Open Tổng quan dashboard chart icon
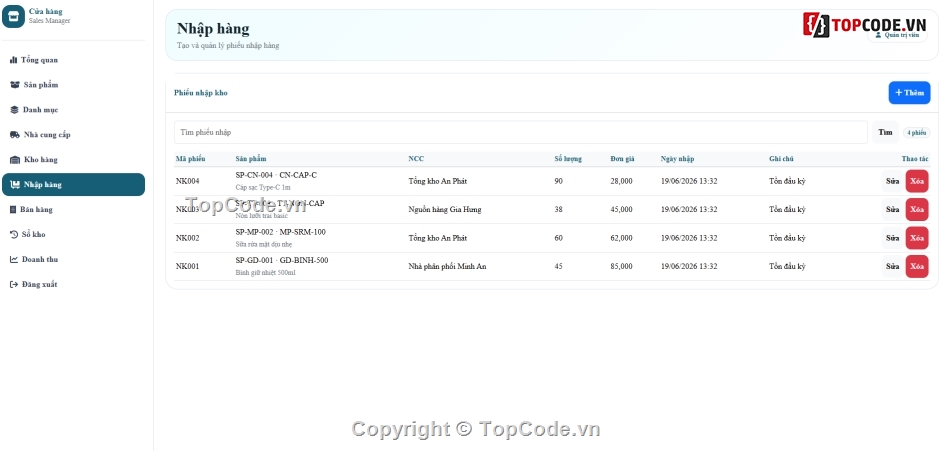This screenshot has width=950, height=451. tap(13, 60)
